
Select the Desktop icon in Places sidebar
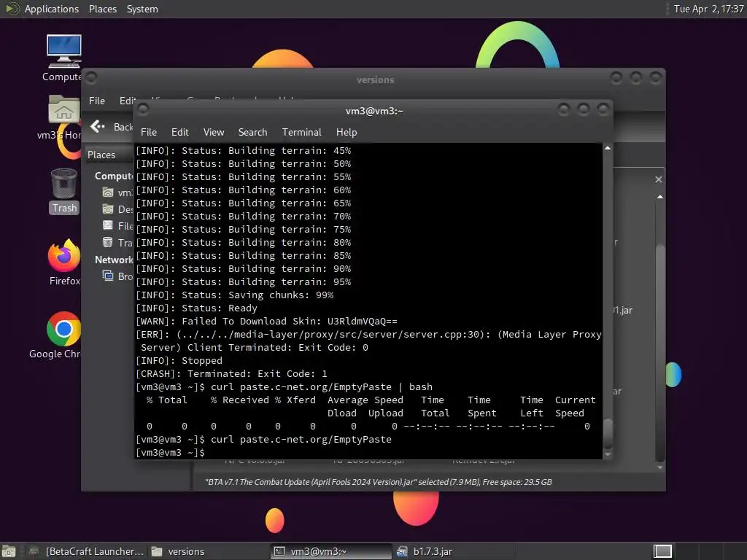click(x=108, y=209)
